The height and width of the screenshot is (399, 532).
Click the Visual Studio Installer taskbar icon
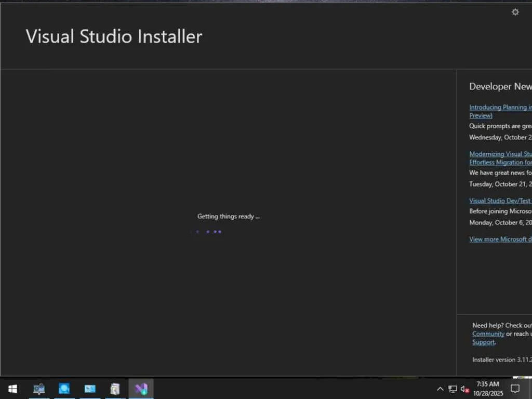point(141,389)
